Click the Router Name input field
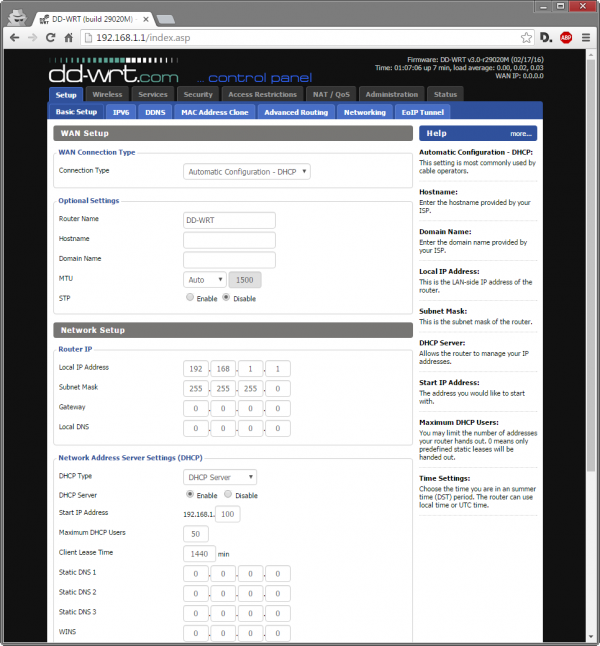The height and width of the screenshot is (646, 600). tap(229, 220)
